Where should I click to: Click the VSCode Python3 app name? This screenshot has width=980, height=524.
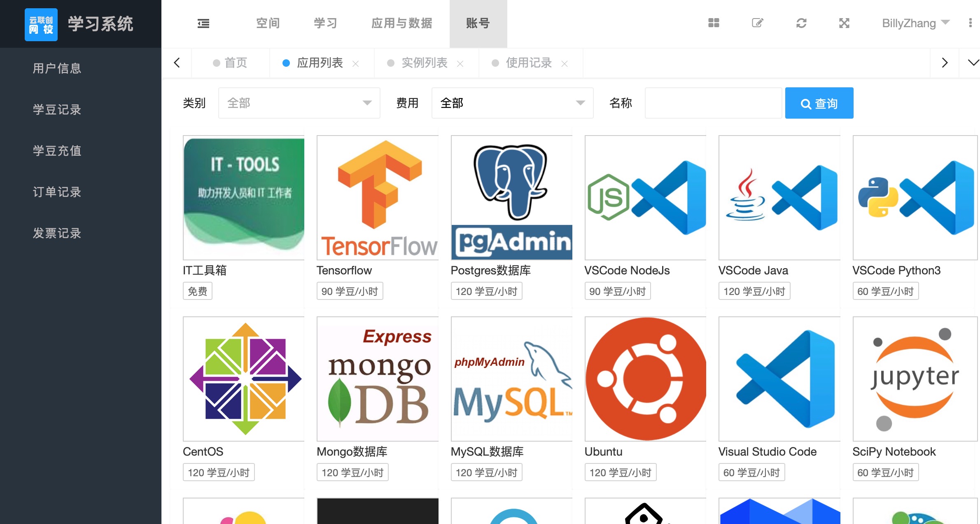[x=896, y=270]
